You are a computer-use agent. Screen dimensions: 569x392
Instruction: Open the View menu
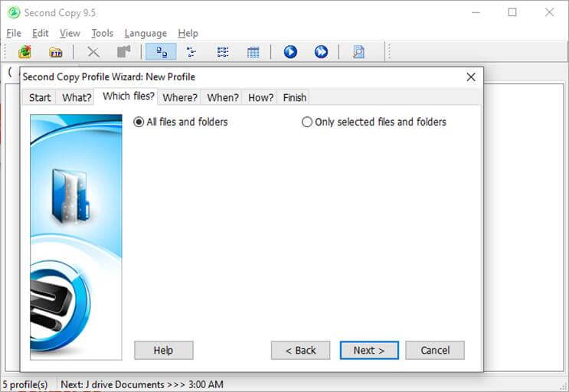click(70, 33)
